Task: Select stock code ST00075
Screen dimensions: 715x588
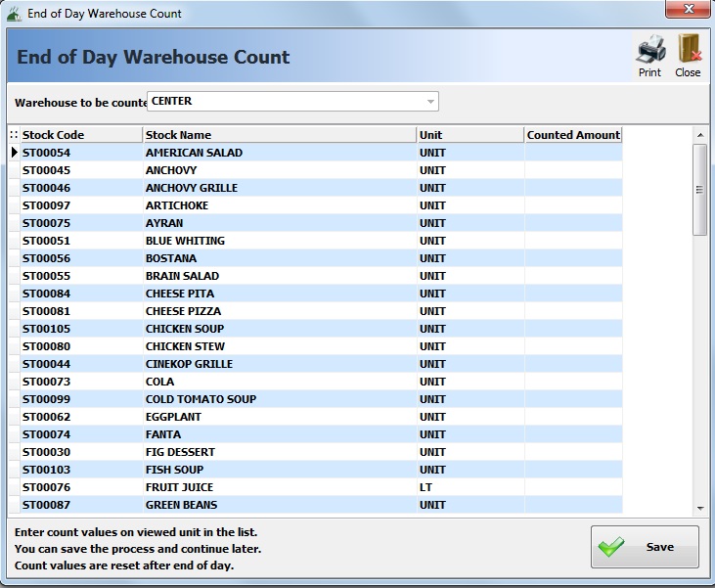Action: 47,223
